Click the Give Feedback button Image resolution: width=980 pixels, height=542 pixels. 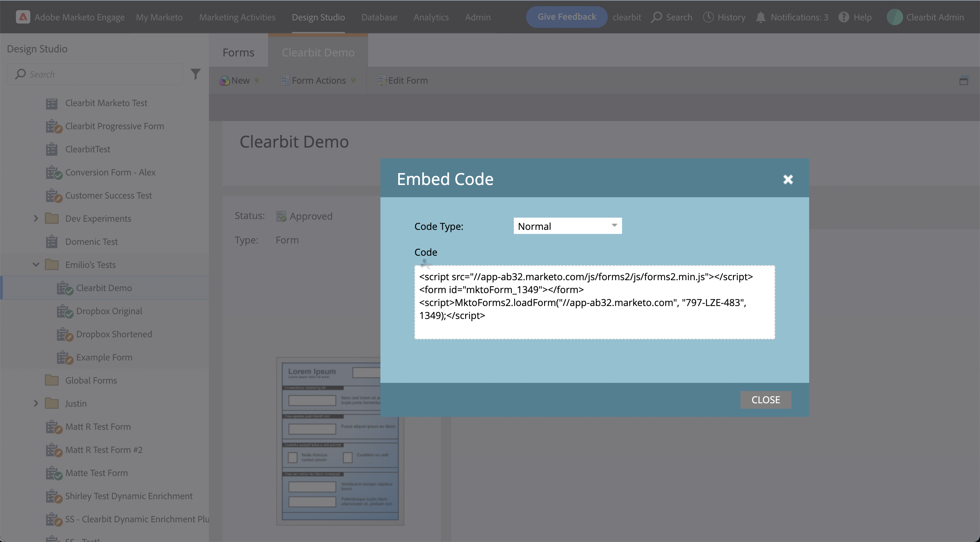pos(567,17)
